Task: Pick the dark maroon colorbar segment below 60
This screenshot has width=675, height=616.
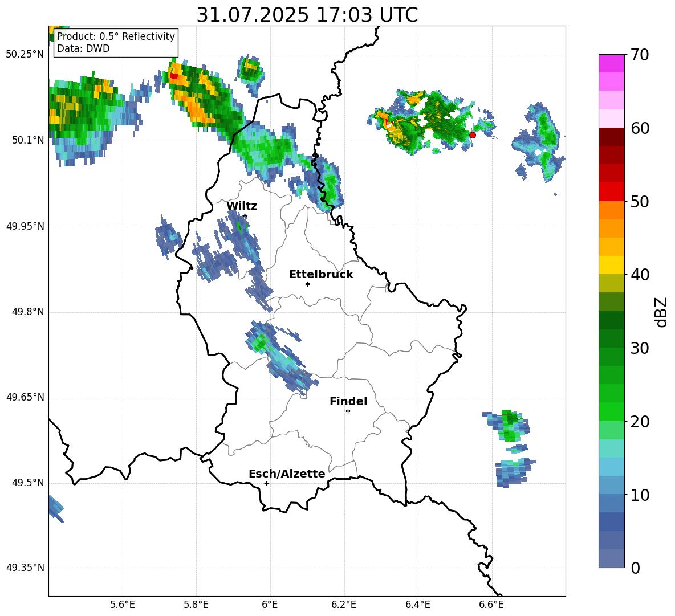Action: coord(611,137)
